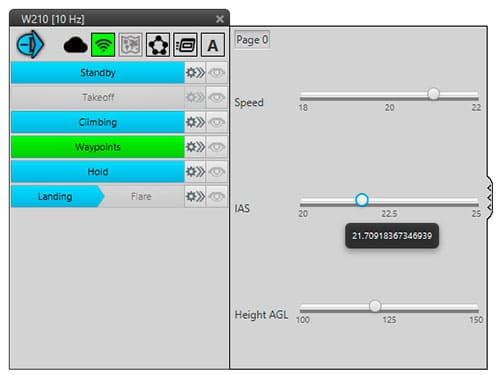Select the Flare phase
The width and height of the screenshot is (500, 375).
pos(141,196)
